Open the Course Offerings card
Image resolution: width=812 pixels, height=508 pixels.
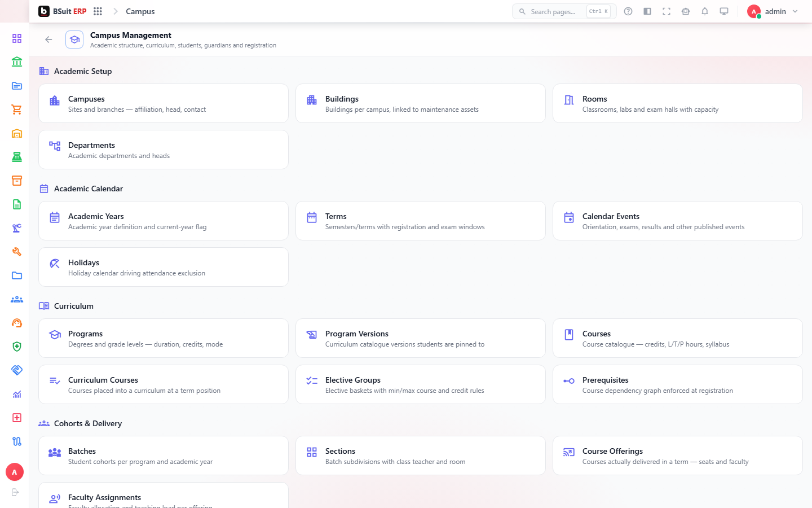(x=678, y=456)
